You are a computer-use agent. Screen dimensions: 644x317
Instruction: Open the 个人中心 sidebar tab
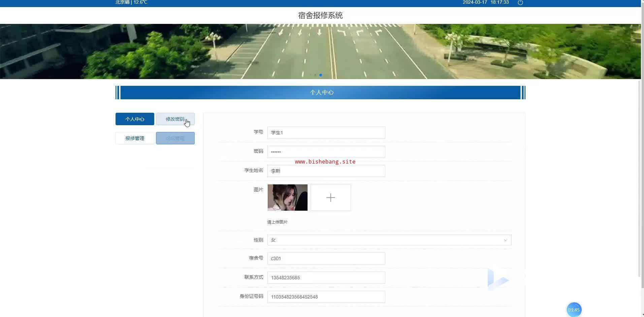click(135, 119)
